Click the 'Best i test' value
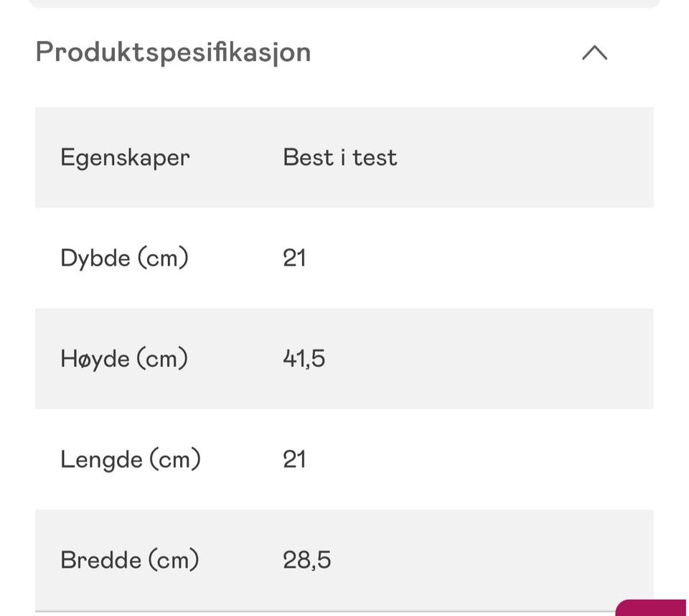 pyautogui.click(x=339, y=157)
